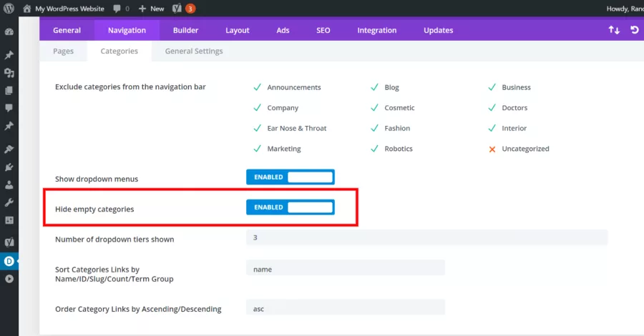The image size is (644, 336).
Task: Open Appearance paintbrush sidebar icon
Action: click(9, 149)
